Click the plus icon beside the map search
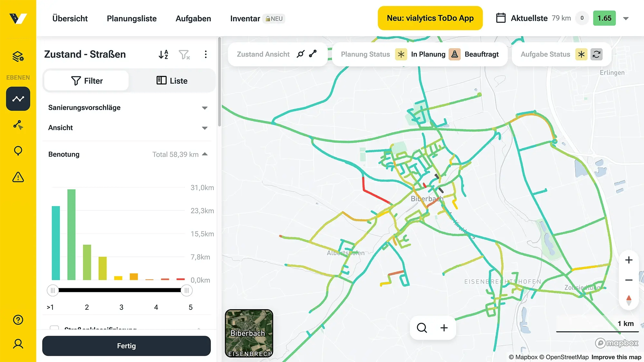This screenshot has height=362, width=644. pyautogui.click(x=444, y=328)
